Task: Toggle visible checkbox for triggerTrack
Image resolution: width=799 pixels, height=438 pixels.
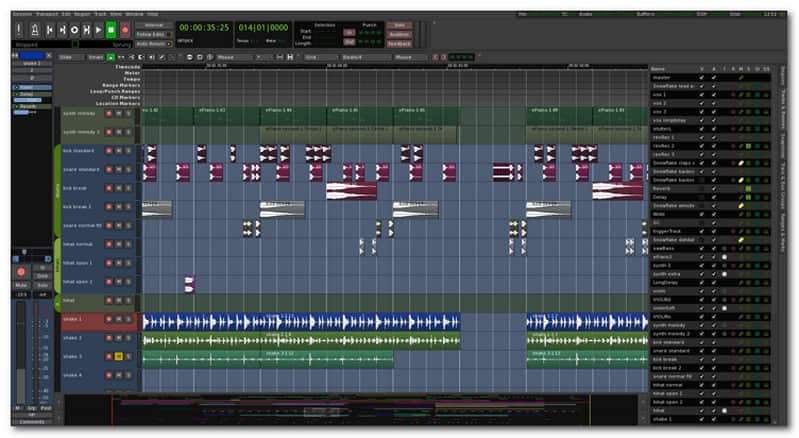Action: (702, 231)
